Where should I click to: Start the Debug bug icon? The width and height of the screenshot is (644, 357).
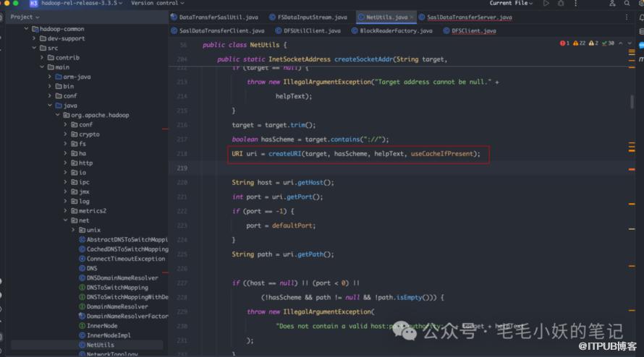[562, 4]
